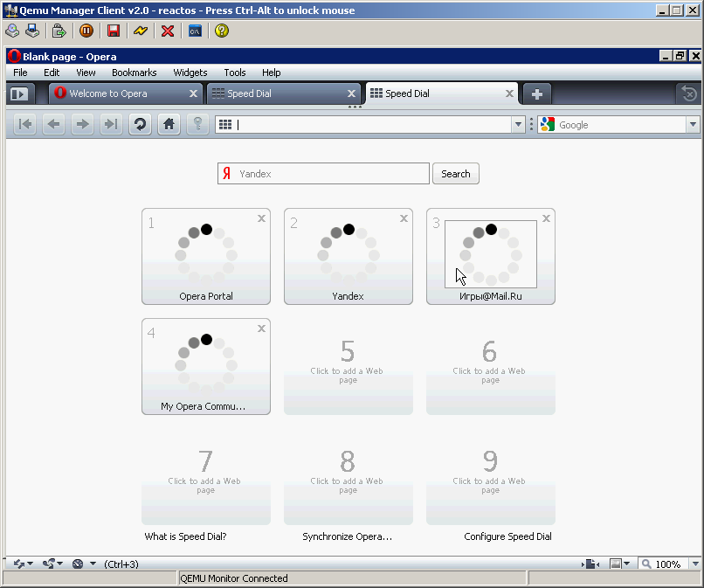704x588 pixels.
Task: Open the QEMU monitor console icon
Action: 196,31
